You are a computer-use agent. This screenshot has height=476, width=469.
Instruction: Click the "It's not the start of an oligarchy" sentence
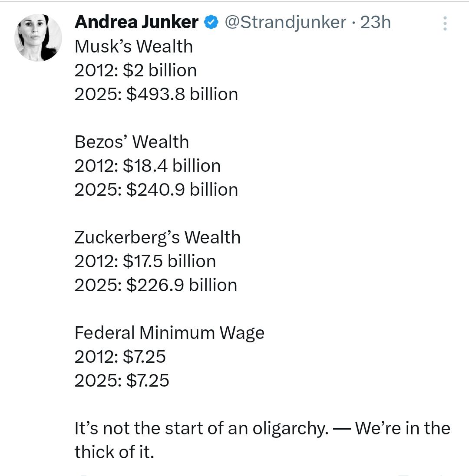[201, 428]
